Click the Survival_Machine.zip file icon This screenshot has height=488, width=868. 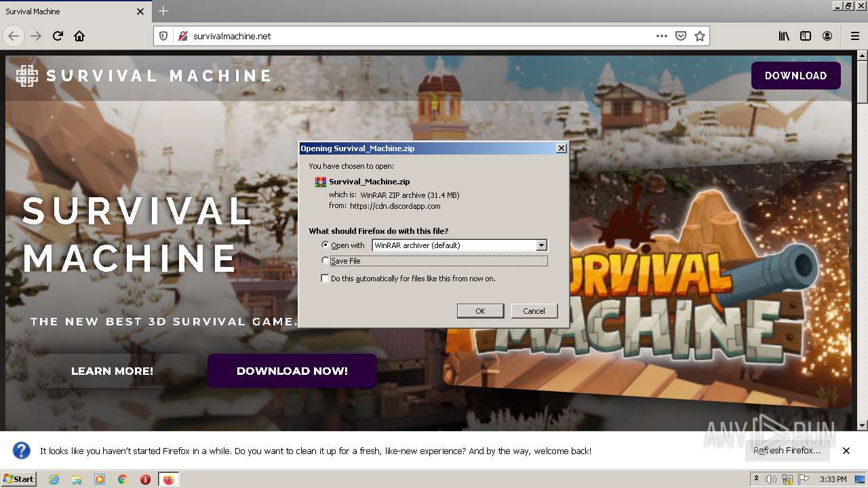pyautogui.click(x=321, y=182)
